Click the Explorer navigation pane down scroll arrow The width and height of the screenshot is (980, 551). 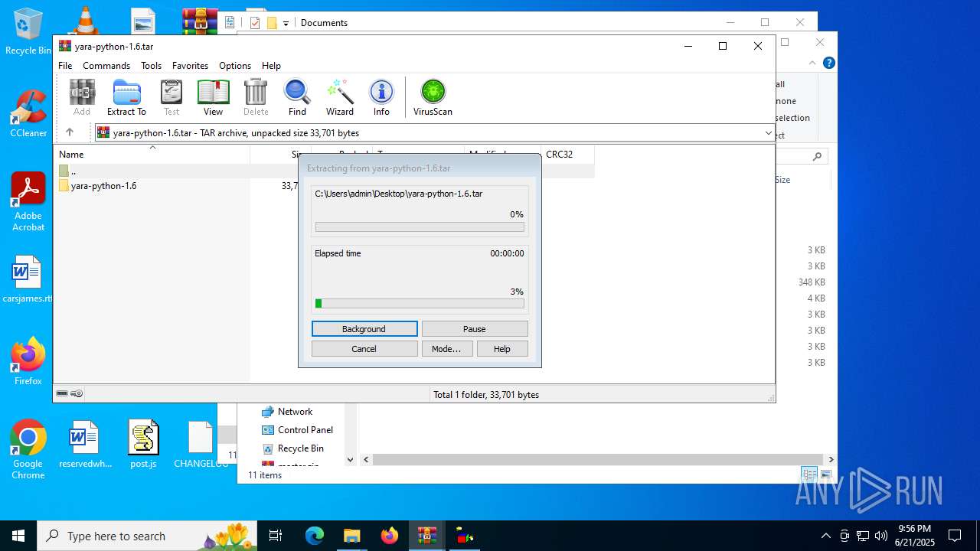[x=351, y=460]
